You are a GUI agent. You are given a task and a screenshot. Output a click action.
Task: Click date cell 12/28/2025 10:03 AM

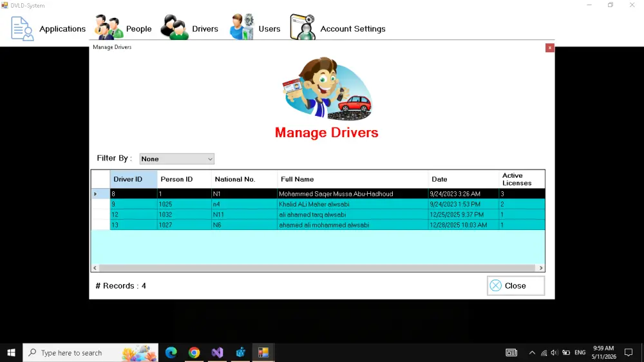[464, 225]
